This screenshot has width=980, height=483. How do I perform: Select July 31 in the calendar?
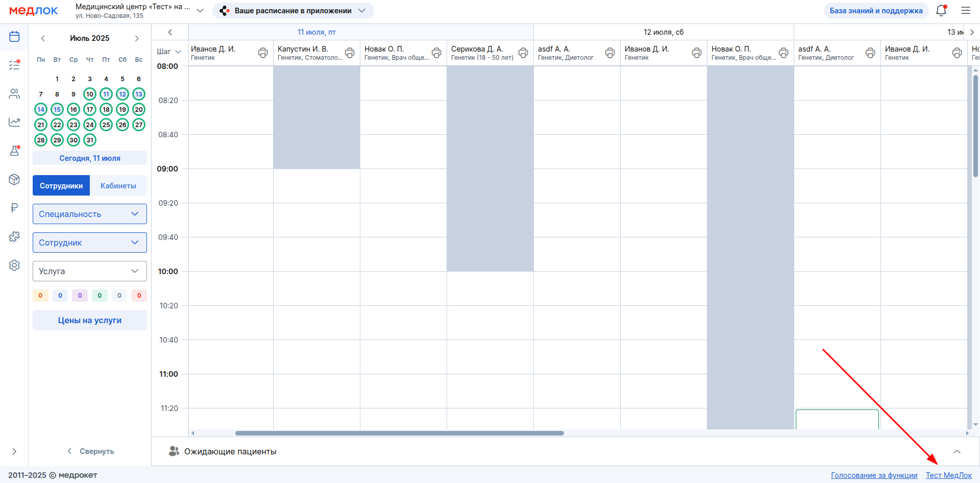(x=90, y=140)
